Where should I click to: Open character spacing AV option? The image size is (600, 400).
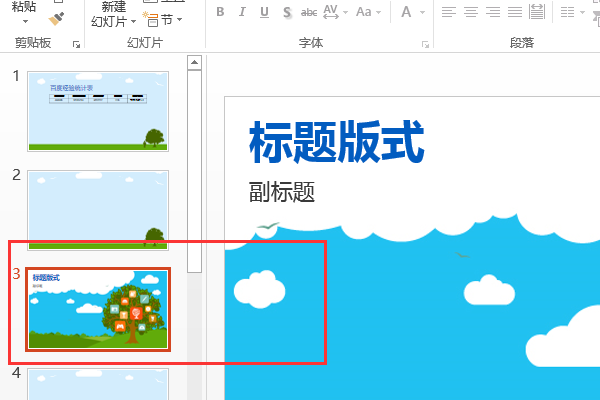331,12
